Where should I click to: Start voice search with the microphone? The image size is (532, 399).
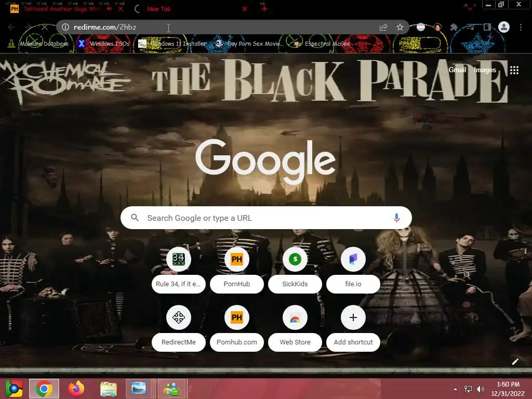coord(396,218)
